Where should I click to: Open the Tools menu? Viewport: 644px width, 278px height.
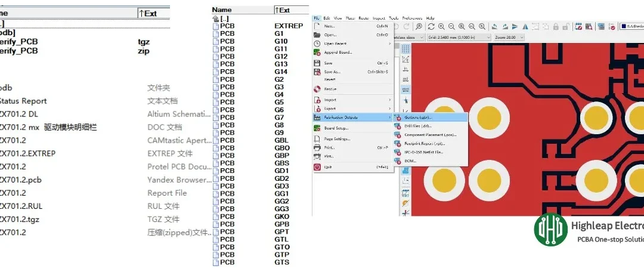(394, 18)
